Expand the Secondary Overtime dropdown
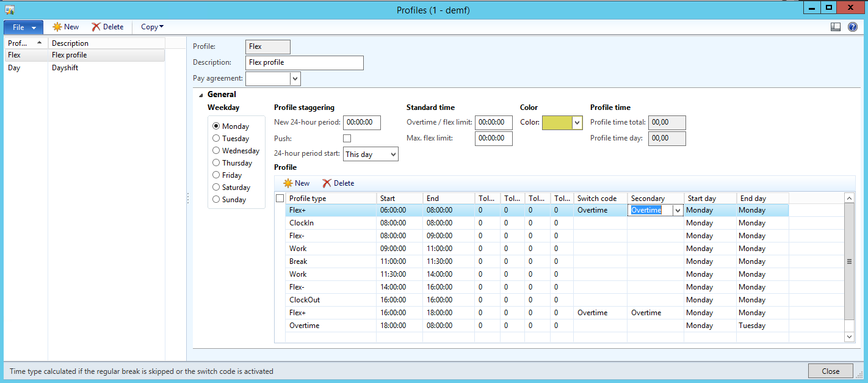868x383 pixels. click(677, 210)
